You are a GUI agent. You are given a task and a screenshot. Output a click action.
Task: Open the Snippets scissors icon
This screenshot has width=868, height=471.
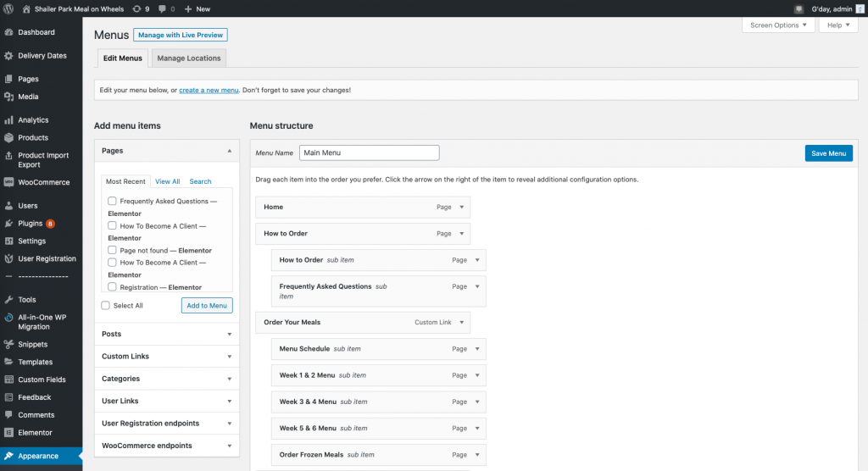coord(8,344)
